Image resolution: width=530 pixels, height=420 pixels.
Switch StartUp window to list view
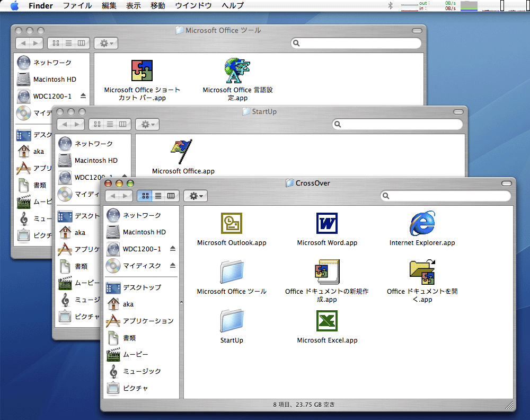(110, 125)
